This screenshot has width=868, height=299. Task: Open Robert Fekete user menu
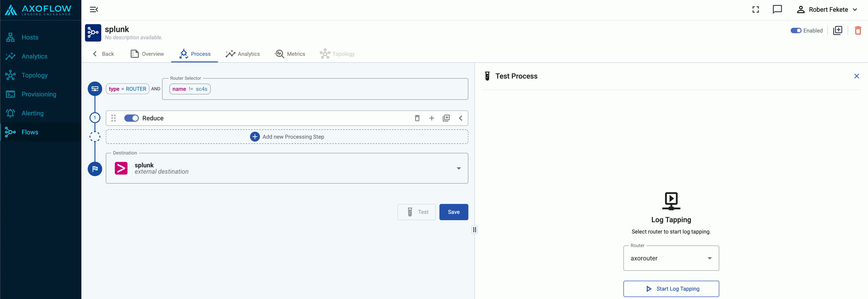pos(827,9)
